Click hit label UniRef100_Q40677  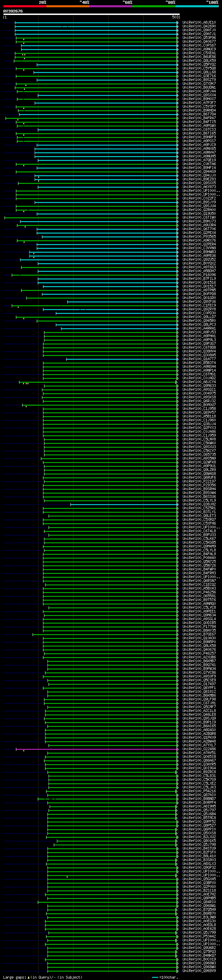(199, 42)
